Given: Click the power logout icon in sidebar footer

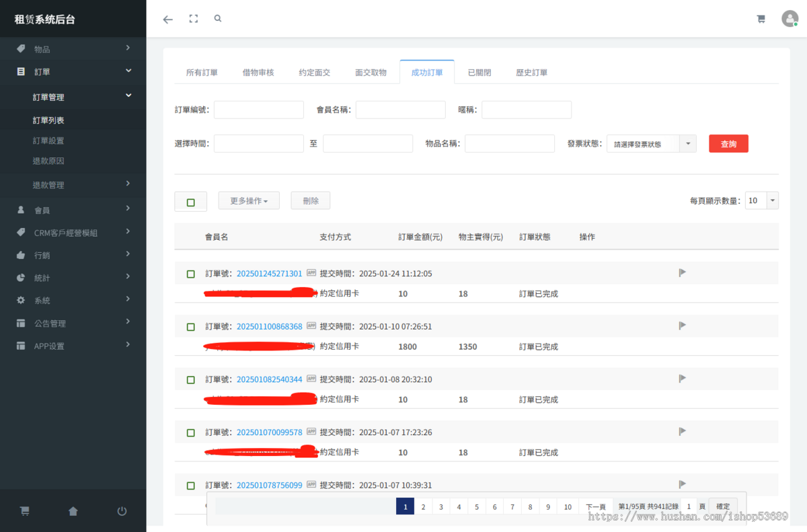Looking at the screenshot, I should point(122,511).
